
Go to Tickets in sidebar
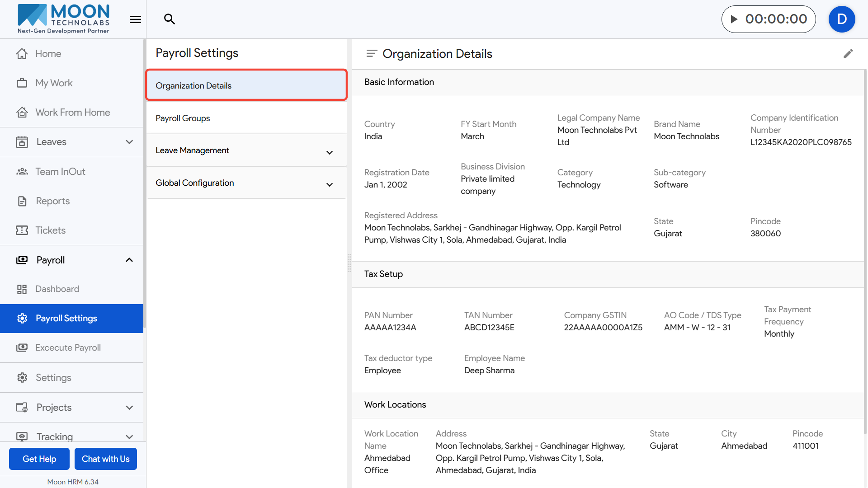tap(50, 230)
